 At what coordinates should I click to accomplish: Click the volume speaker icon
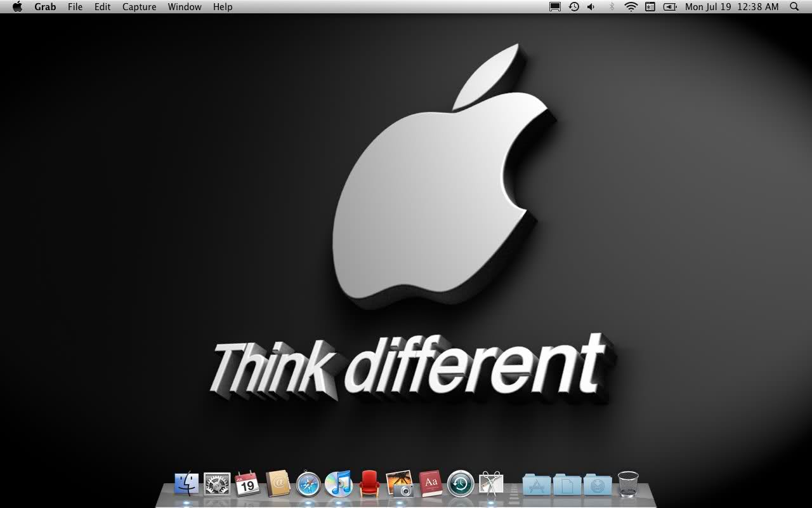(591, 7)
